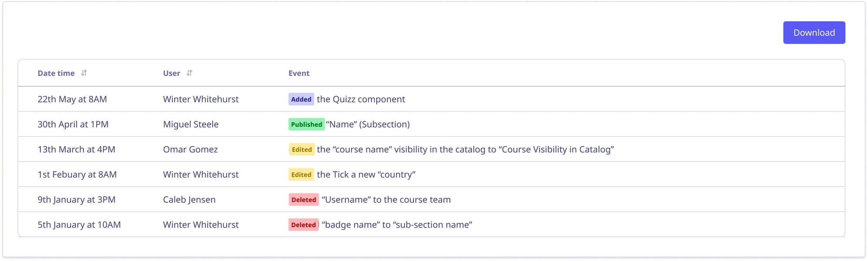Click Deleted badge on badge name row
The image size is (868, 261).
pyautogui.click(x=303, y=225)
